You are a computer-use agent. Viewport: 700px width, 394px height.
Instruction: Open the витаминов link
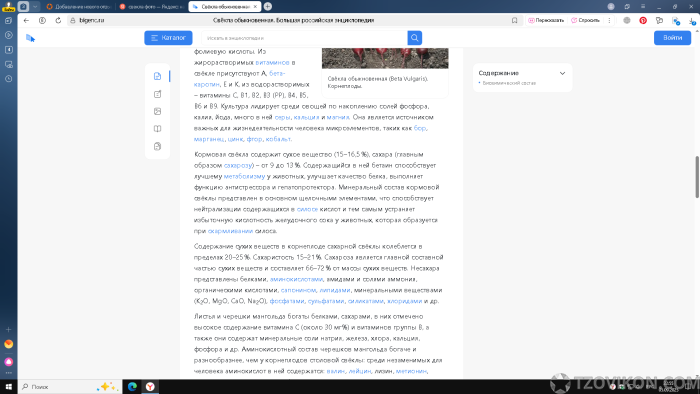[272, 62]
